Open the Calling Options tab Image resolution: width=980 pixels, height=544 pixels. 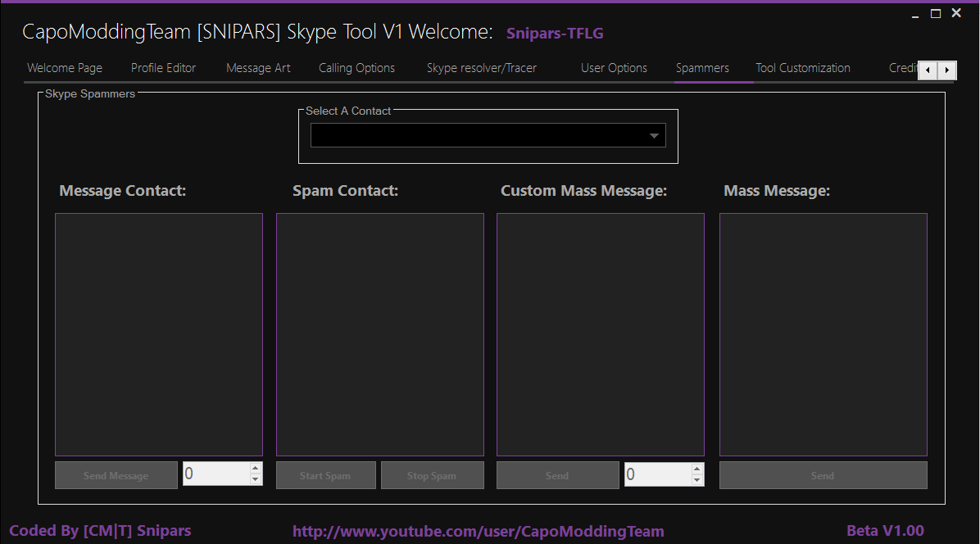(x=357, y=68)
